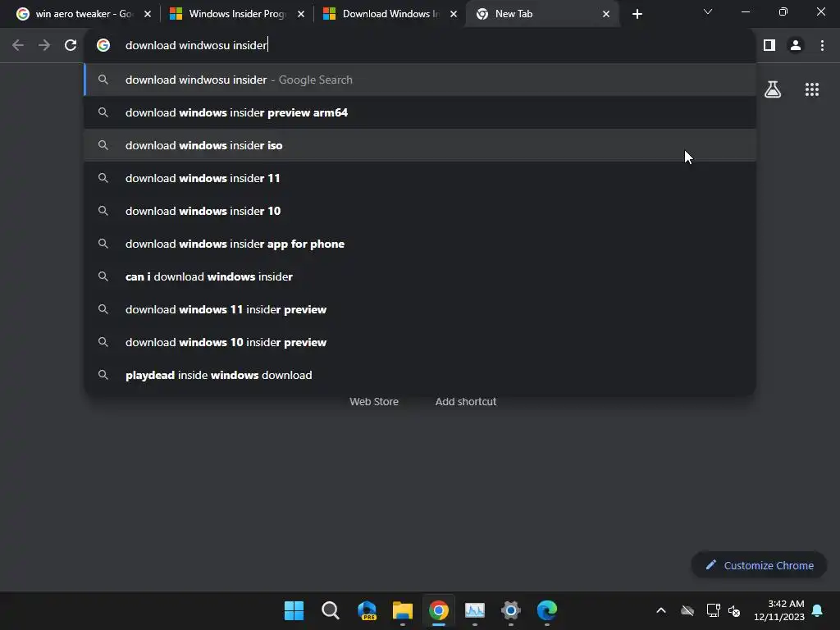The width and height of the screenshot is (840, 630).
Task: Open the Web Store shortcut
Action: [x=374, y=402]
